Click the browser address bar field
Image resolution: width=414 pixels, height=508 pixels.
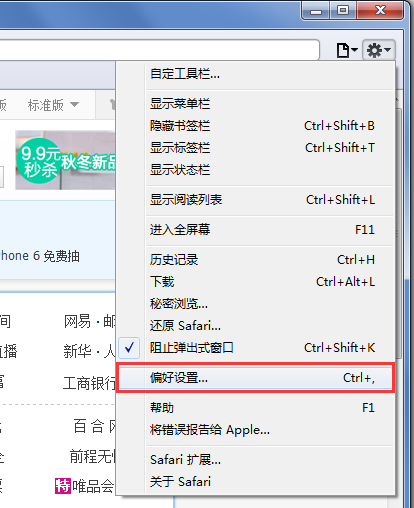(159, 50)
